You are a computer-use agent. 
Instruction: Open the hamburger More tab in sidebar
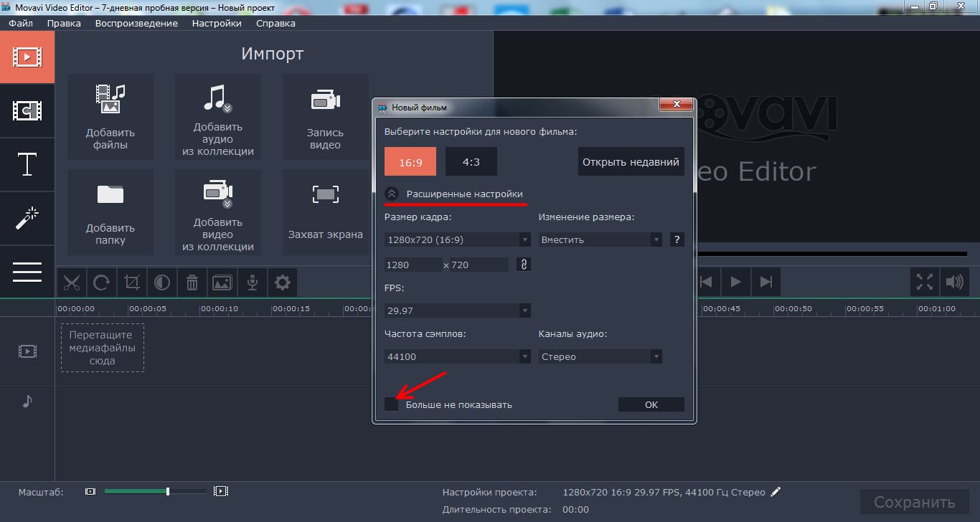click(x=27, y=272)
